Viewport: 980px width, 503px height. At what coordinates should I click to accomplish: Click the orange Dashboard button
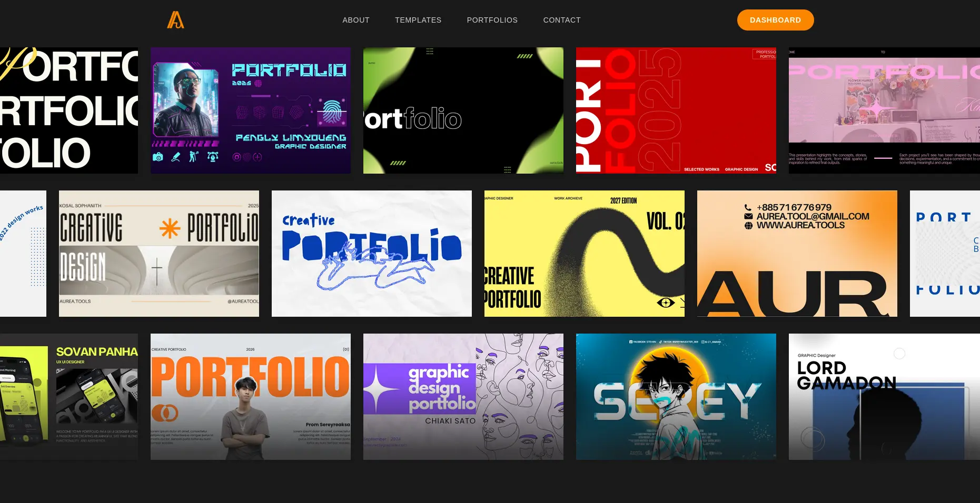pyautogui.click(x=775, y=20)
